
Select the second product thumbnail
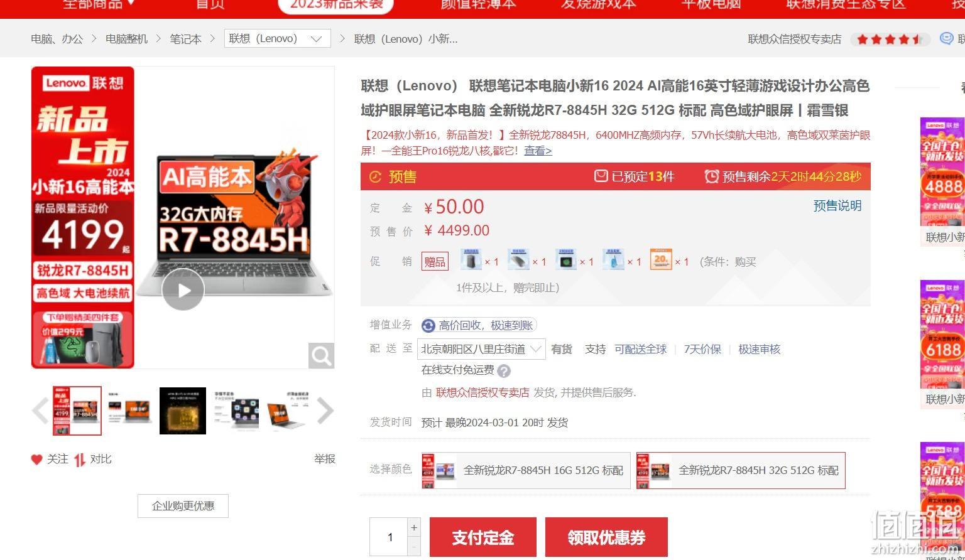(130, 411)
